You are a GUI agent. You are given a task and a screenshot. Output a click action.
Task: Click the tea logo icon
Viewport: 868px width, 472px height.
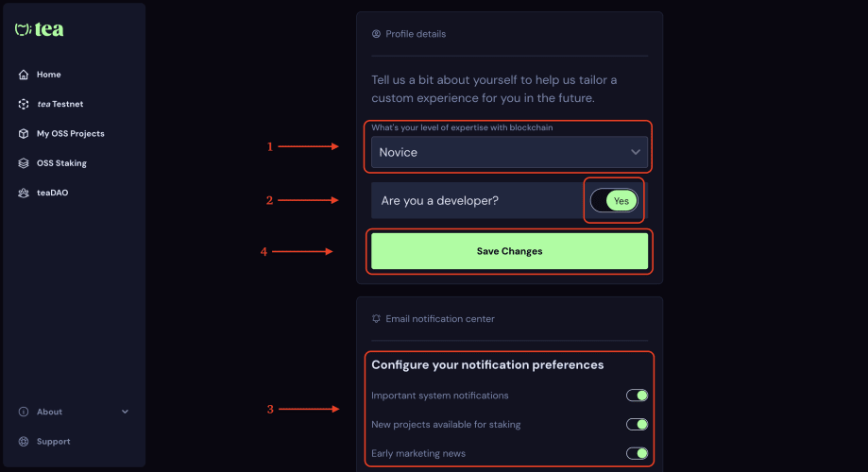point(24,30)
